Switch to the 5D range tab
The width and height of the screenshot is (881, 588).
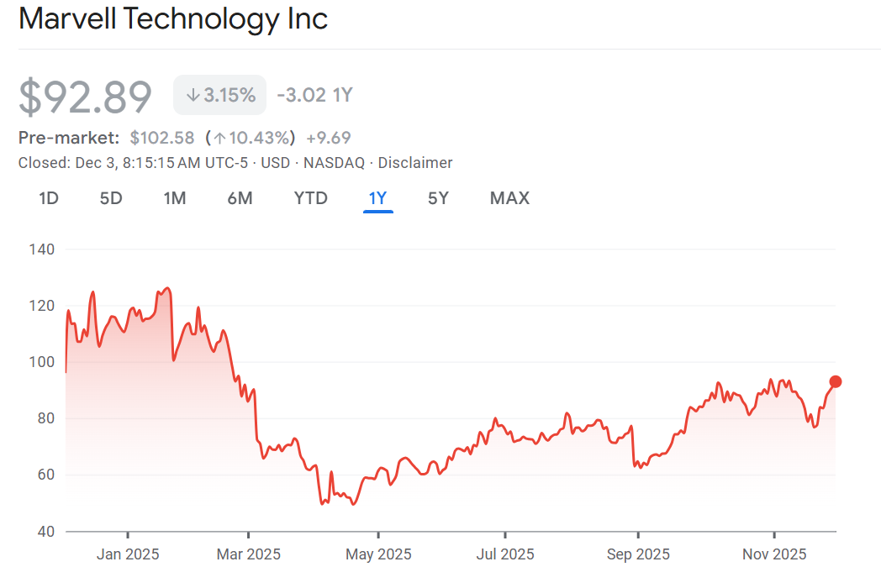tap(111, 198)
